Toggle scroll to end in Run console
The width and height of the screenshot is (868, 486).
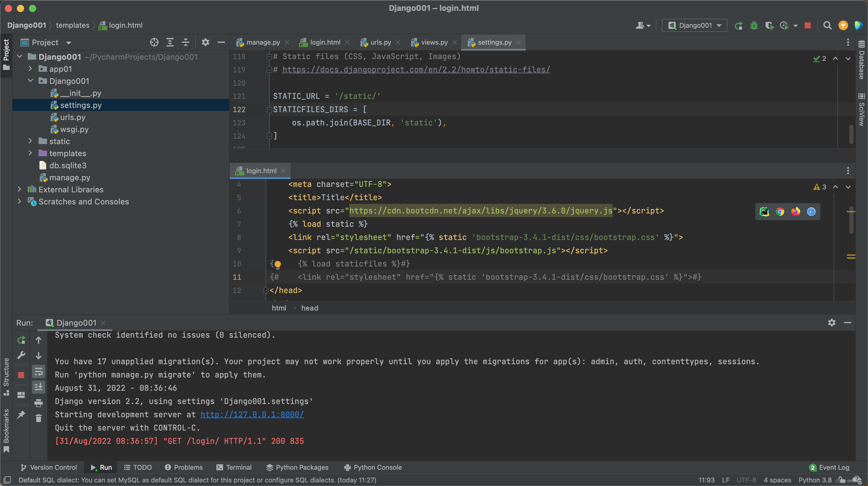pos(39,387)
